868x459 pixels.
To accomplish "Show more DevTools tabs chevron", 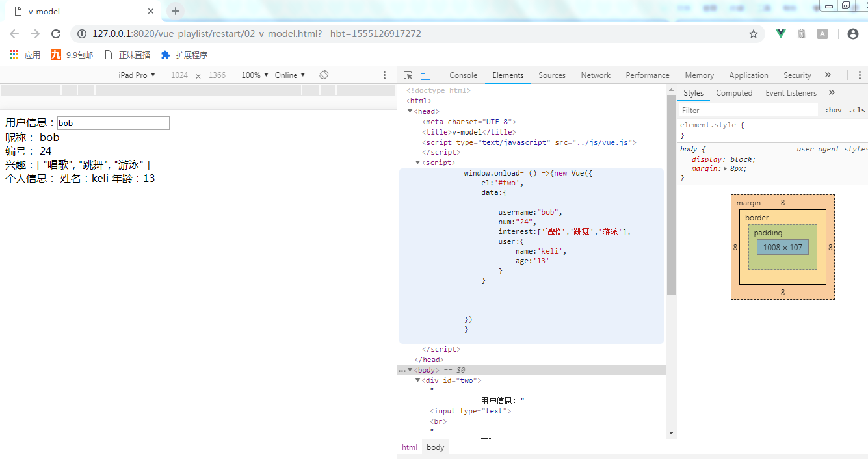I will coord(828,75).
